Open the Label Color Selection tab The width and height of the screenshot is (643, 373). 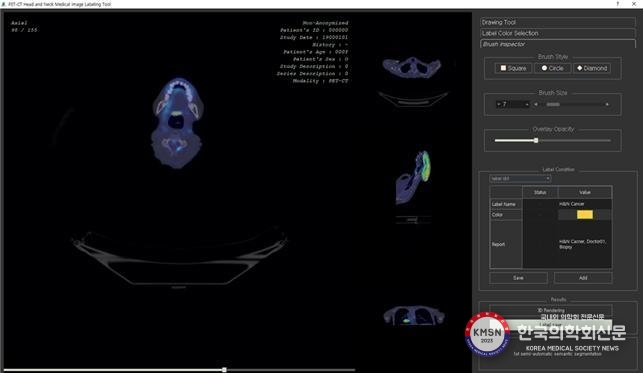tap(558, 33)
